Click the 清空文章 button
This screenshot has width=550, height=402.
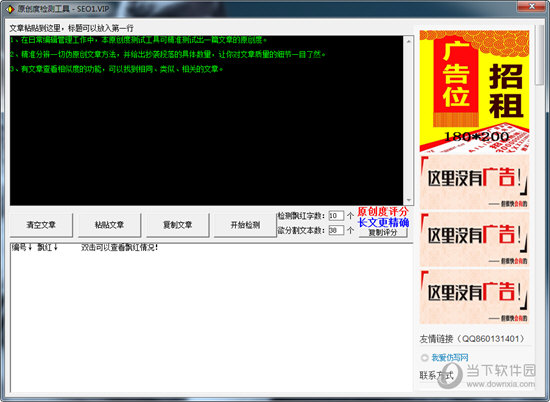point(41,225)
